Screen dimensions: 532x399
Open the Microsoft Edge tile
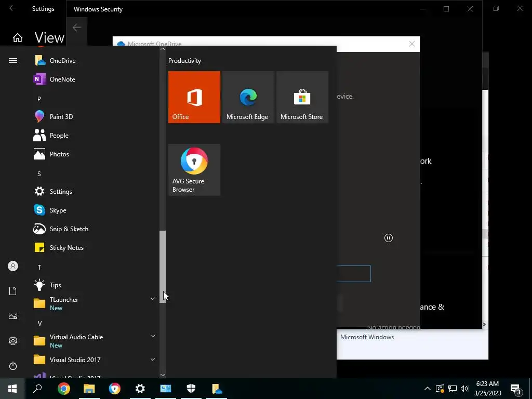pos(248,97)
